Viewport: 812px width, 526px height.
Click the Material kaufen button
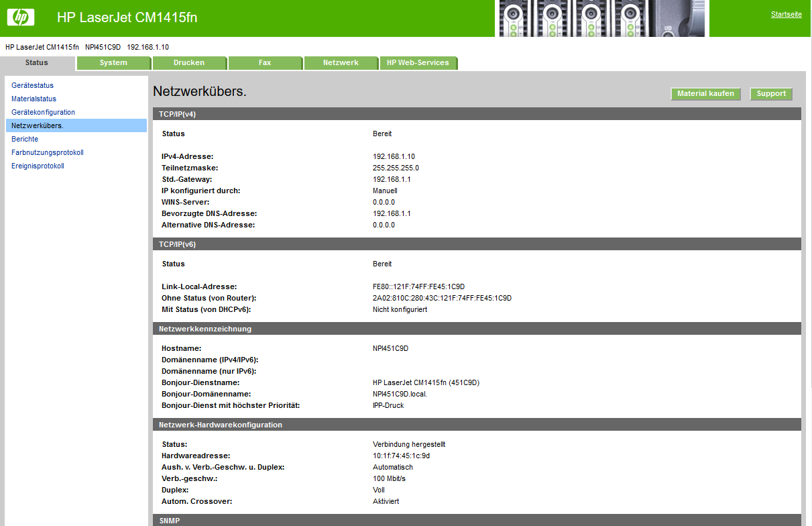pos(705,94)
